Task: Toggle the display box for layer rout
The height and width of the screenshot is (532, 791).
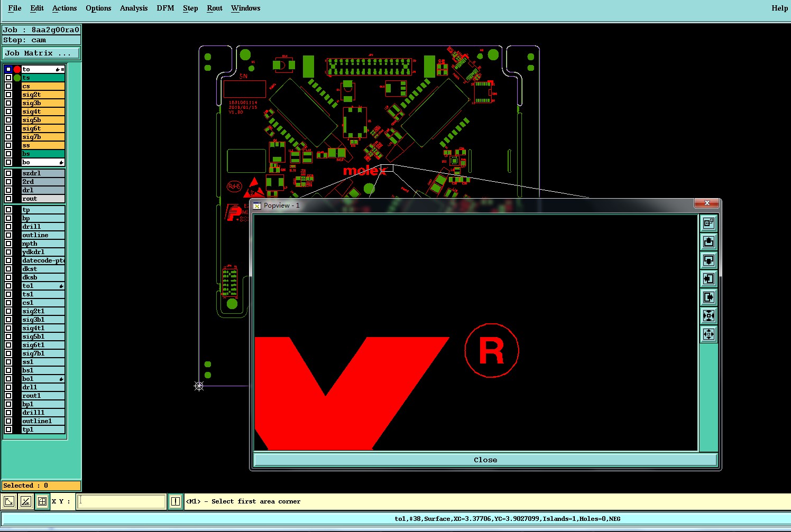Action: [8, 199]
